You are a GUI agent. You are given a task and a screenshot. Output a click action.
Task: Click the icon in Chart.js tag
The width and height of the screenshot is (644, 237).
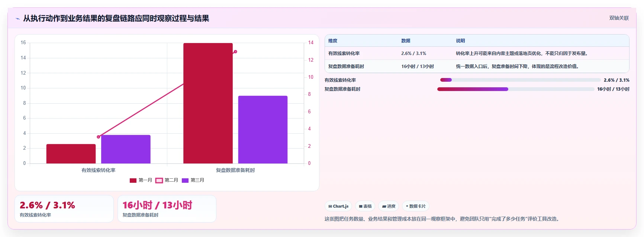pyautogui.click(x=330, y=207)
